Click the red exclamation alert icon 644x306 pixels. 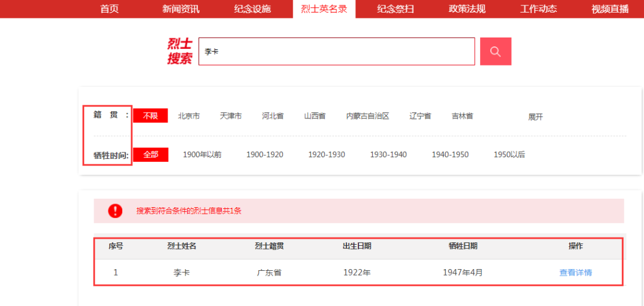pos(115,211)
